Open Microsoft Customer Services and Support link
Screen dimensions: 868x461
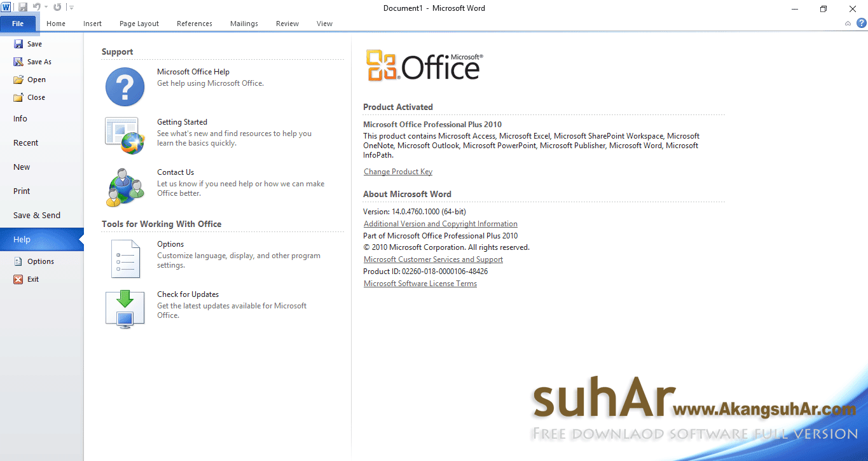tap(433, 259)
